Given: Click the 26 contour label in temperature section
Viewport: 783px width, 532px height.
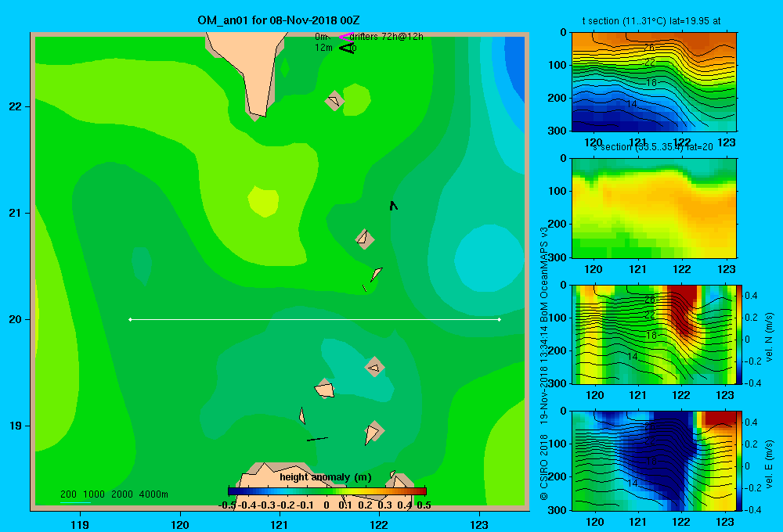Looking at the screenshot, I should tap(649, 48).
